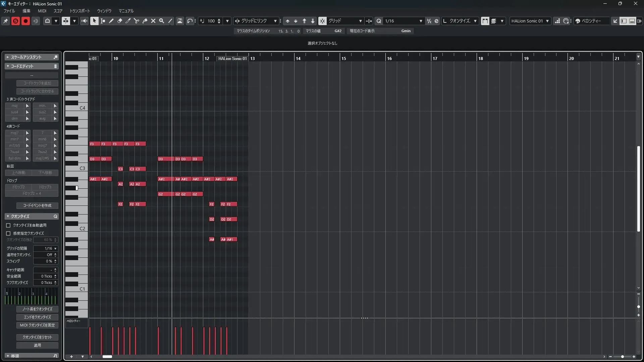Click the horizontal zoom slider handle
Screen dimensions: 644x362
623,357
